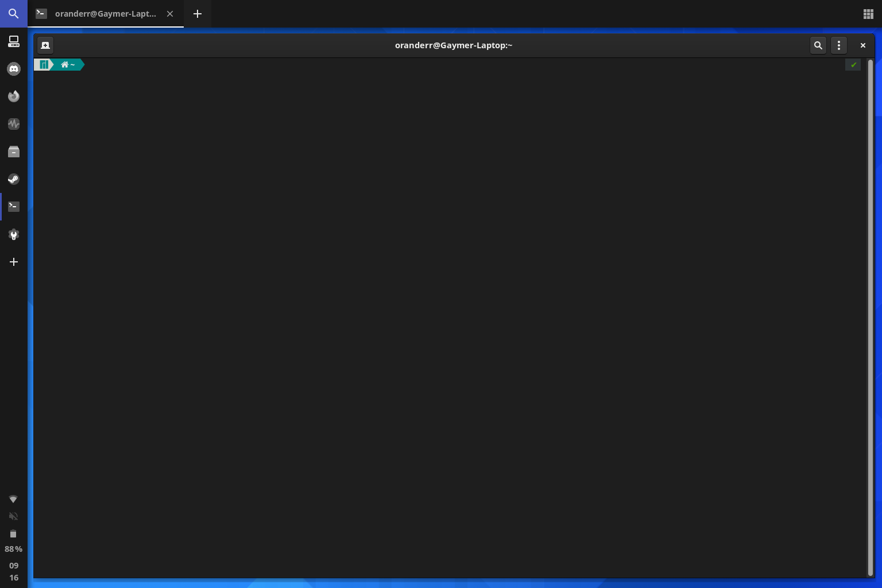Open Discord from the dock

click(14, 69)
